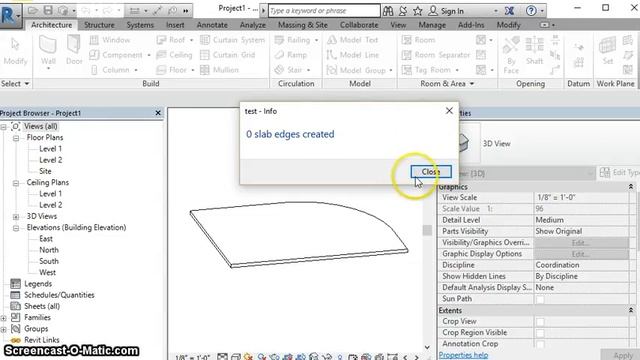
Task: Click the canvas vertical scrollbar thumb
Action: [427, 230]
